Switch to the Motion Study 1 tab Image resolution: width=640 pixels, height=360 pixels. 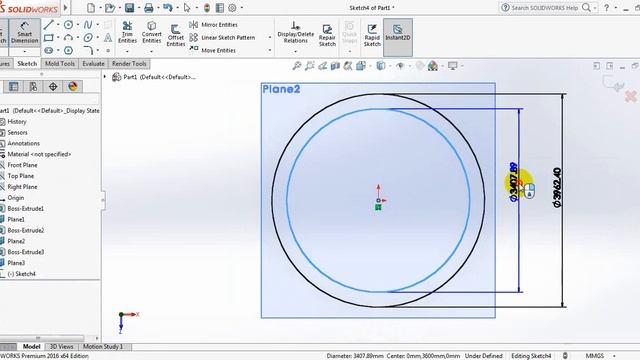(x=103, y=347)
